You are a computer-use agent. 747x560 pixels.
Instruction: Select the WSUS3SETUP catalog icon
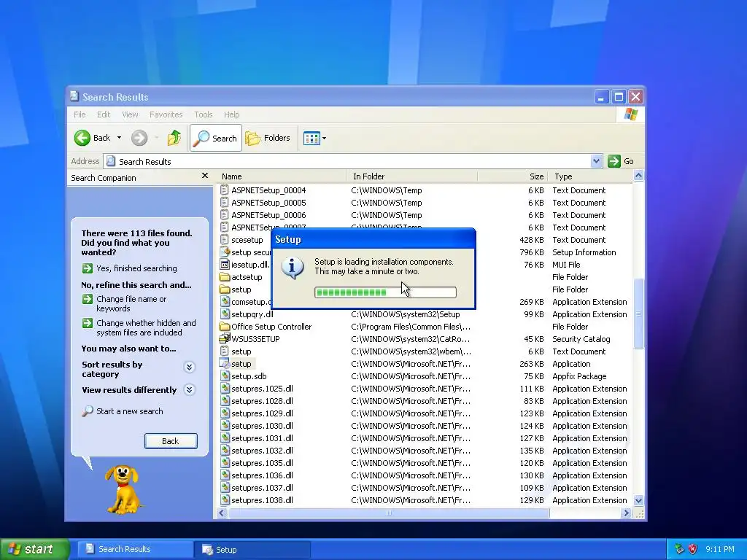coord(225,338)
